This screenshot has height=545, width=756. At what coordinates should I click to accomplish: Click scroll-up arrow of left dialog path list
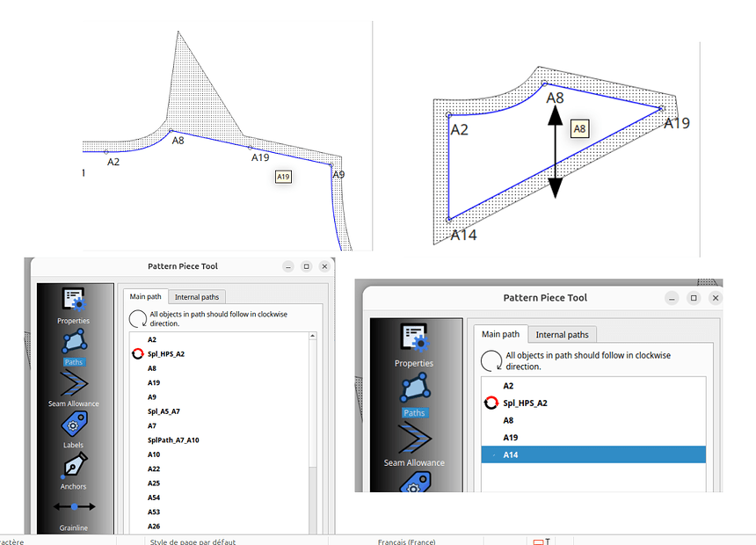point(313,336)
